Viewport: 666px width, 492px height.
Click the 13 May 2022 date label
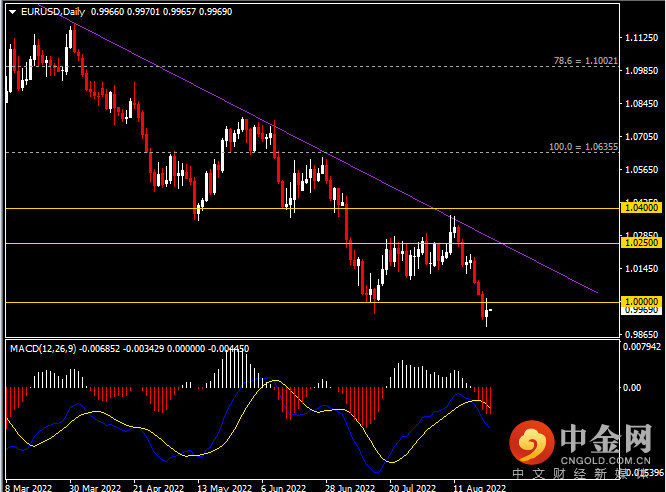pyautogui.click(x=225, y=488)
